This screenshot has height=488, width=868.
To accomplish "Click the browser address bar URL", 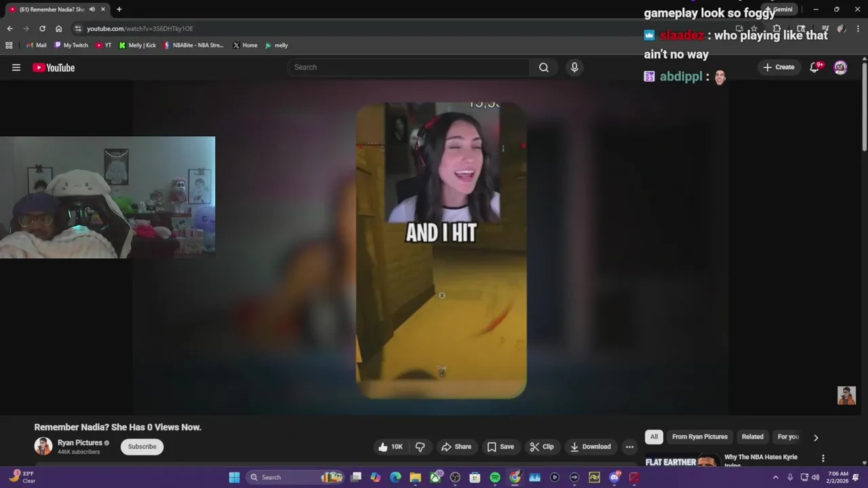I will point(140,28).
